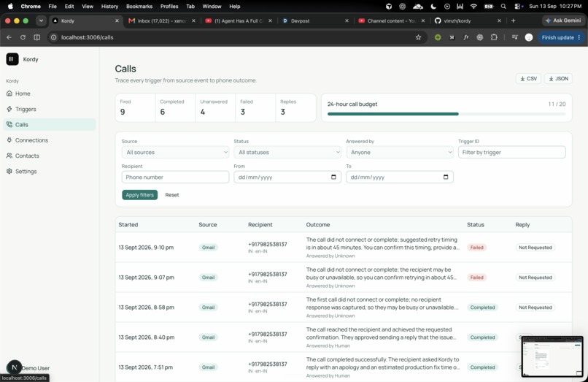Screen dimensions: 588x382
Task: Open the Chrome extensions puzzle icon
Action: click(x=494, y=37)
